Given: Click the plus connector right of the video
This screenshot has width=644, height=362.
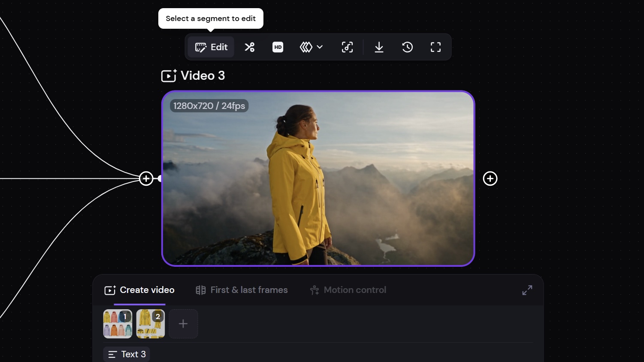Looking at the screenshot, I should coord(490,178).
